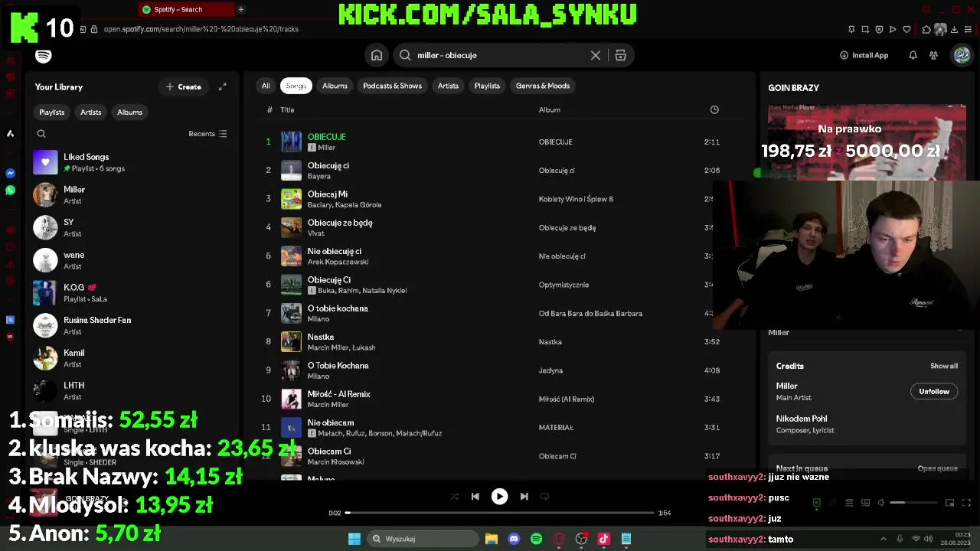The width and height of the screenshot is (980, 551).
Task: Select the Podcasts & Shows filter
Action: point(392,86)
